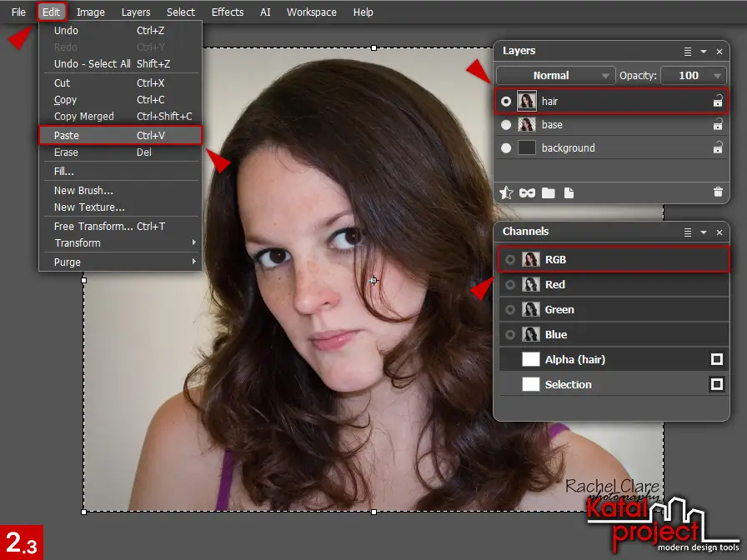Click the infinity link icon in Layers panel
Viewport: 747px width, 560px height.
[527, 192]
